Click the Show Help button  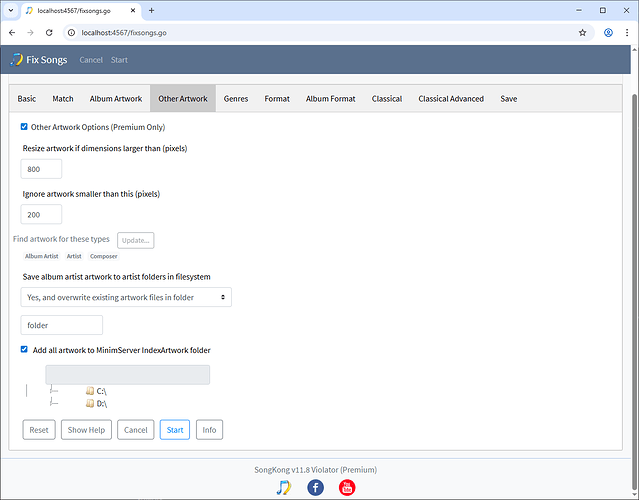86,430
